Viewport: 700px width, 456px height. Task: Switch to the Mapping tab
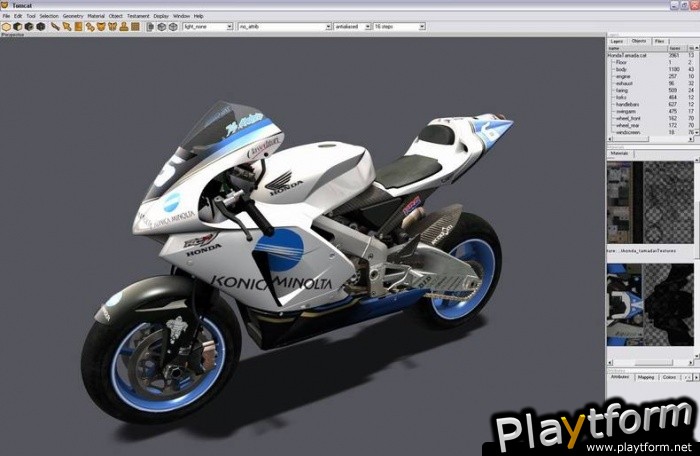[646, 377]
